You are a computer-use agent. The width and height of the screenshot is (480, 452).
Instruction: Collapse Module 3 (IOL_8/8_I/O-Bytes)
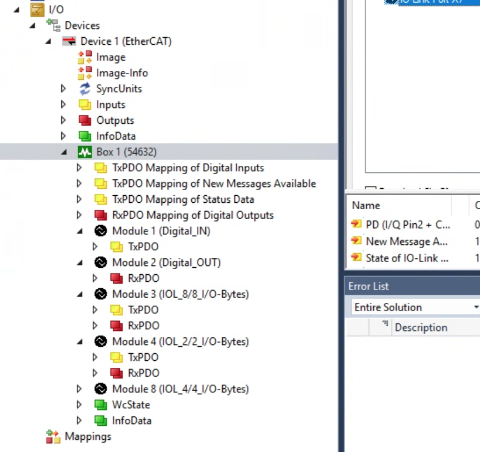coord(80,295)
